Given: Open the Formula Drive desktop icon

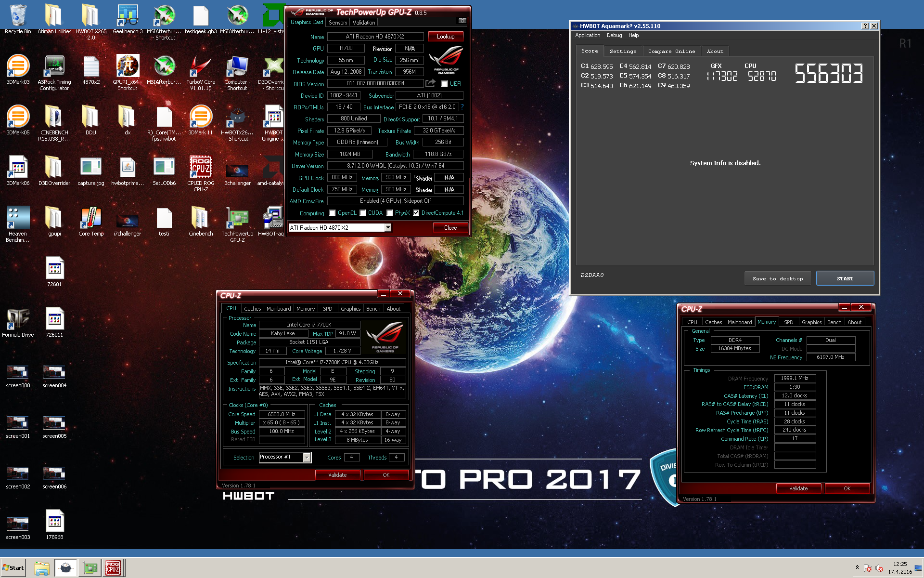Looking at the screenshot, I should (18, 323).
